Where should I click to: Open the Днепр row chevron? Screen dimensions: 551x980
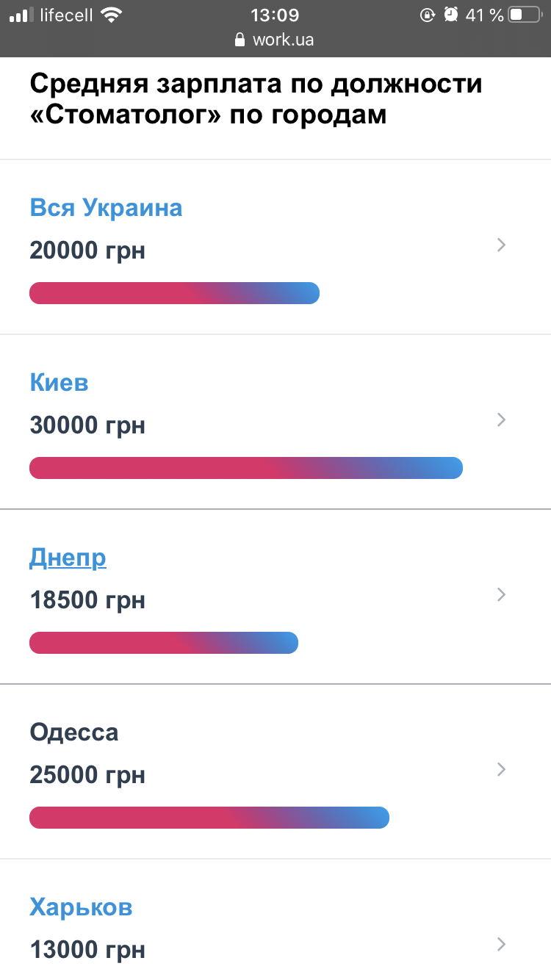pyautogui.click(x=502, y=594)
